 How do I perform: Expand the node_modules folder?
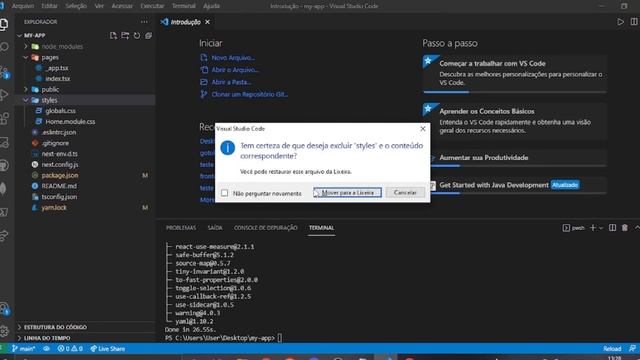26,47
